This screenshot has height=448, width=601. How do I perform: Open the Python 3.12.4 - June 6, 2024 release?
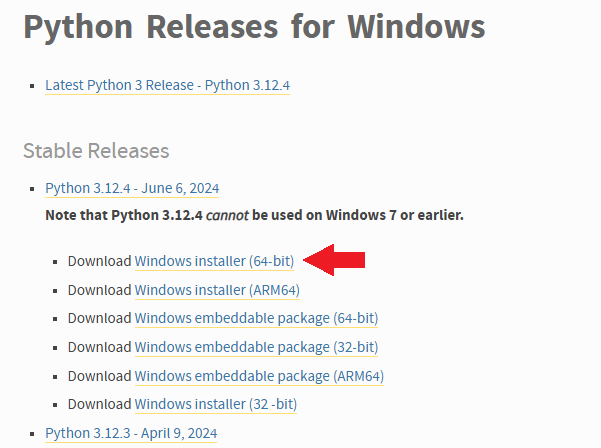tap(132, 188)
